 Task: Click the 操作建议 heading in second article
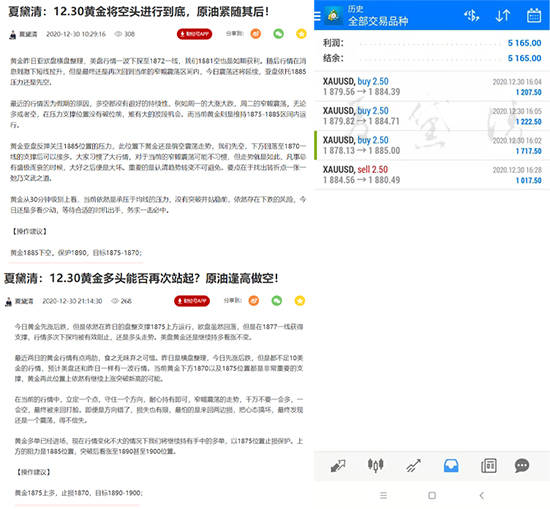tap(34, 472)
